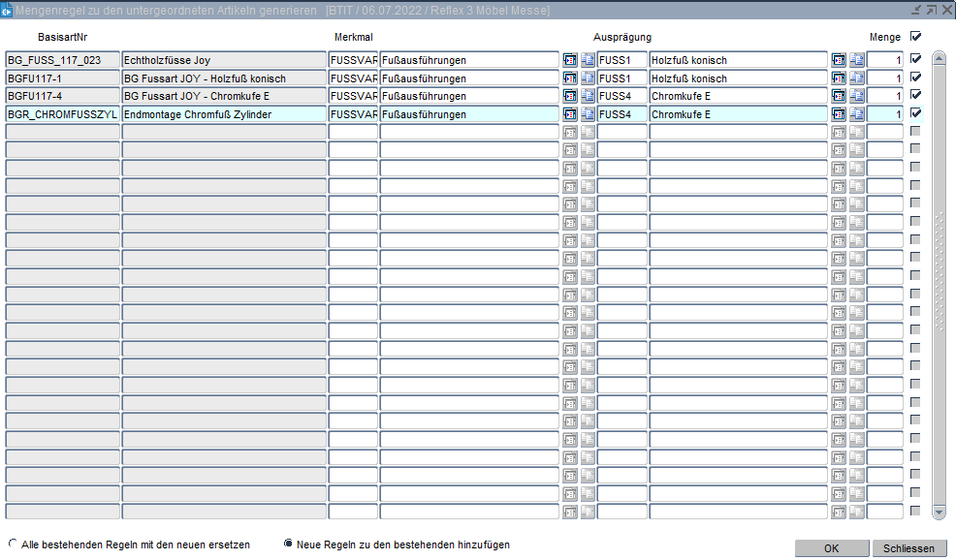Click the Schliessen button
Screen dimensions: 956x560
tap(908, 548)
